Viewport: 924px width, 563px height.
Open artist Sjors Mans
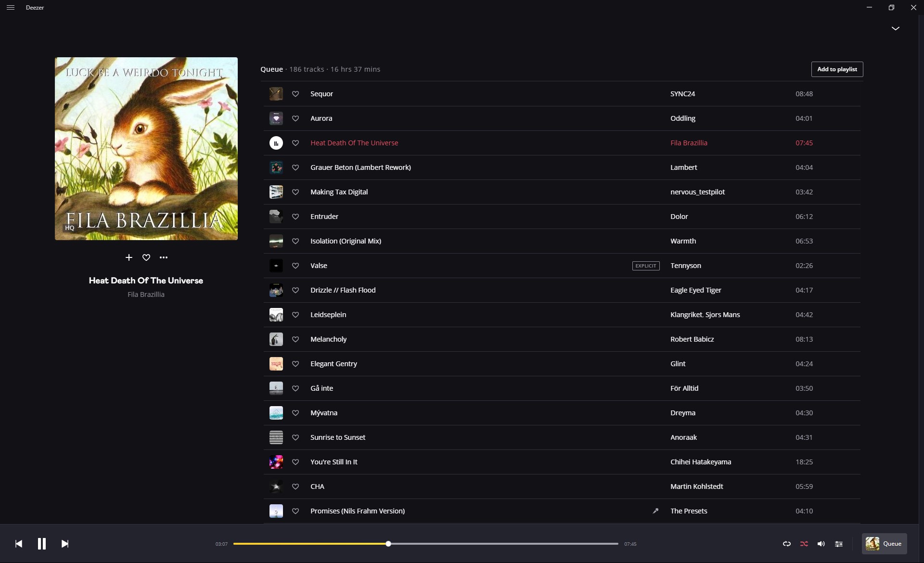(723, 315)
